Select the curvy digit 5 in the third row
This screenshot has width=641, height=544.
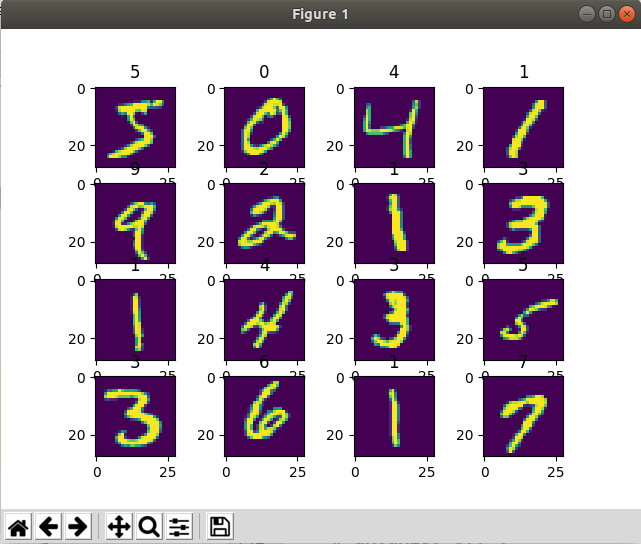523,320
